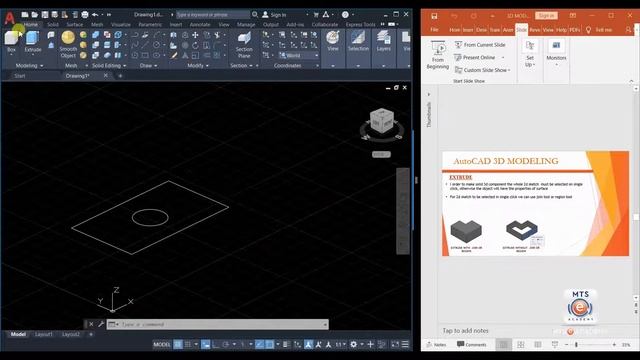The width and height of the screenshot is (640, 360).
Task: Switch to the Solid ribbon tab
Action: tap(53, 24)
